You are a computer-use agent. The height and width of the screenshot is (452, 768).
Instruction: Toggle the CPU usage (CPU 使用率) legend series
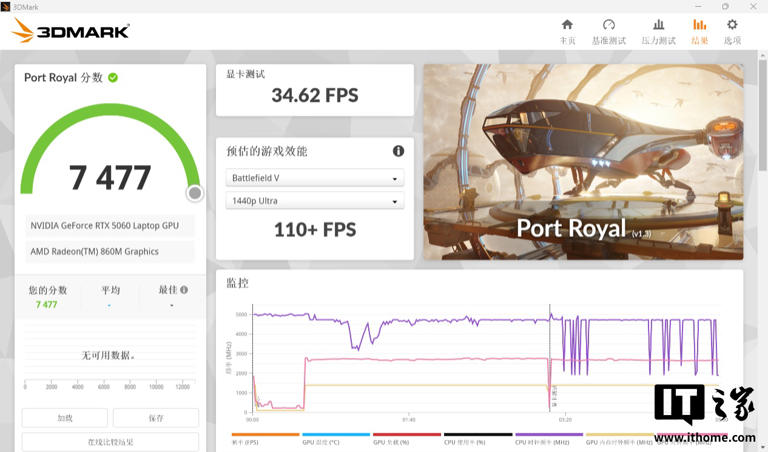(477, 441)
